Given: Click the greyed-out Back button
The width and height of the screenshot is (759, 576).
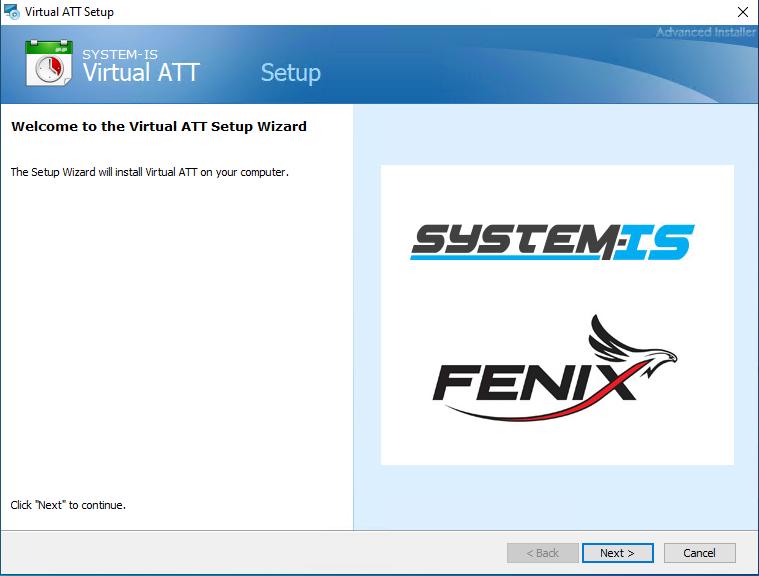Looking at the screenshot, I should point(542,553).
